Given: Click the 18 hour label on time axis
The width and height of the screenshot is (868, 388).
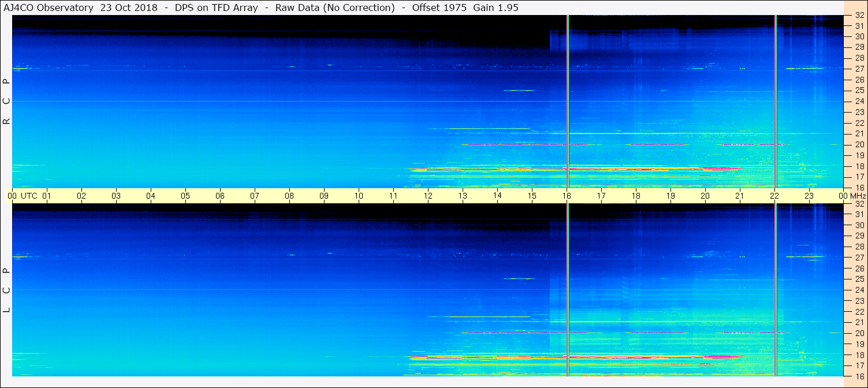Looking at the screenshot, I should tap(636, 196).
